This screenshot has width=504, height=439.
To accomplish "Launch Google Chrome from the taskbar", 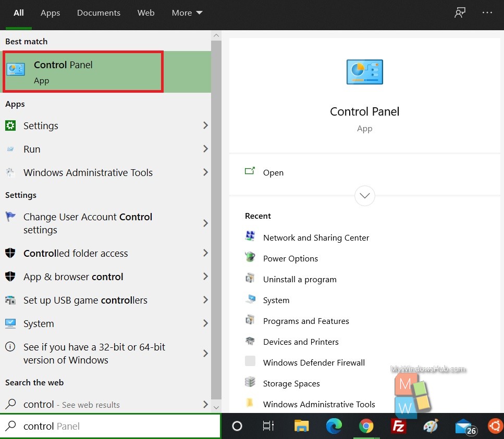I will pyautogui.click(x=366, y=426).
